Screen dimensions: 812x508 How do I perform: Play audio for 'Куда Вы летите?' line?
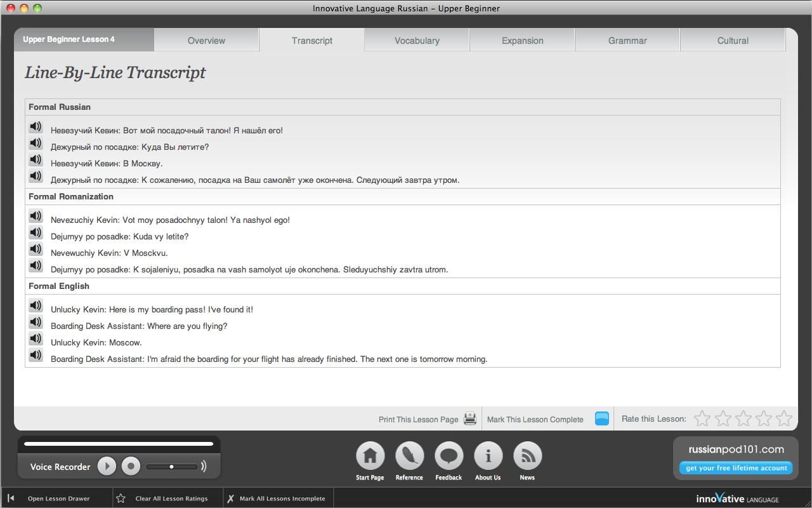pyautogui.click(x=36, y=144)
